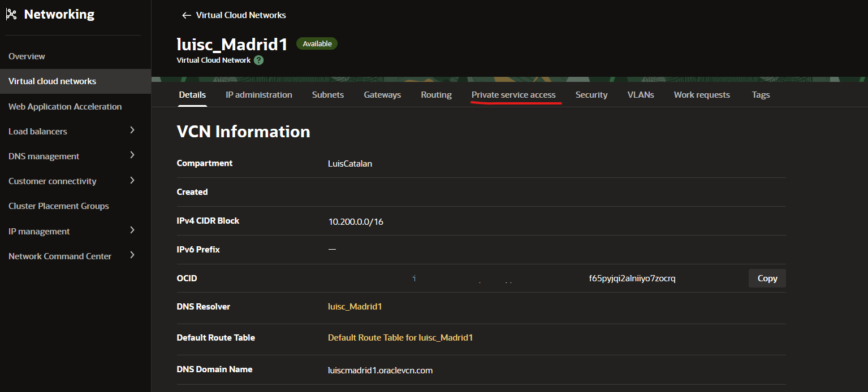Image resolution: width=868 pixels, height=392 pixels.
Task: Open the Private service access tab
Action: [513, 95]
